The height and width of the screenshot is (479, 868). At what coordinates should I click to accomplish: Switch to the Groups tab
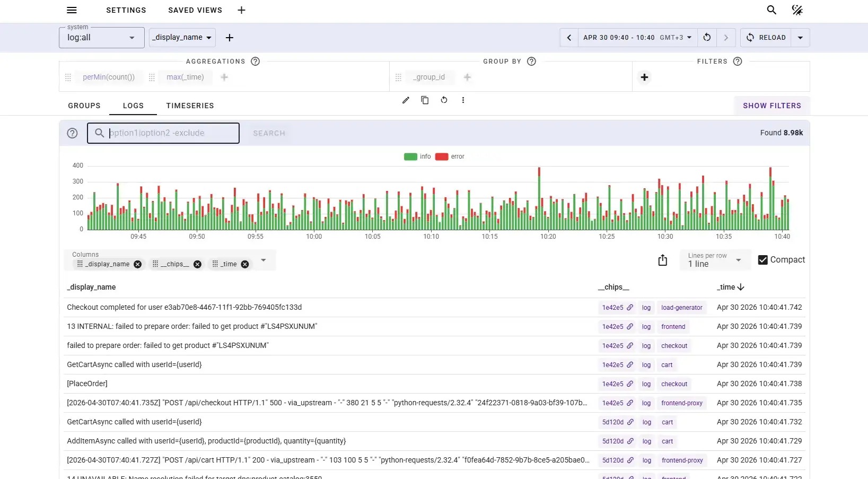pyautogui.click(x=84, y=106)
